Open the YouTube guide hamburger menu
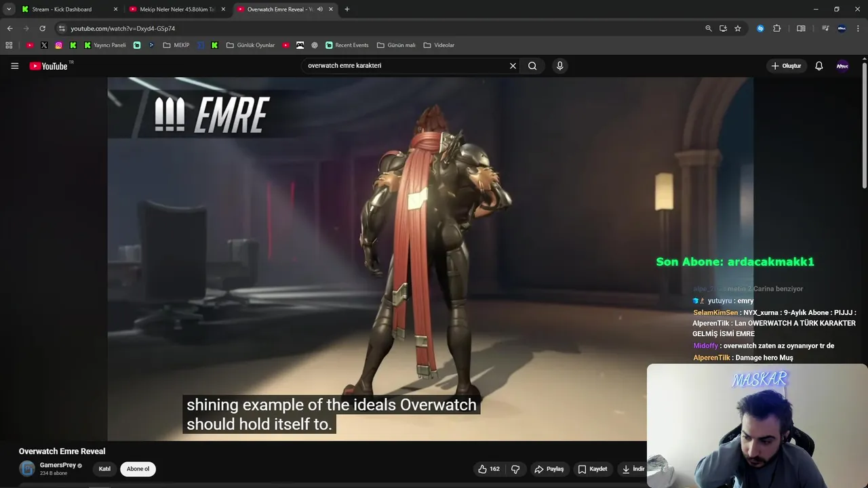The image size is (868, 488). tap(14, 66)
